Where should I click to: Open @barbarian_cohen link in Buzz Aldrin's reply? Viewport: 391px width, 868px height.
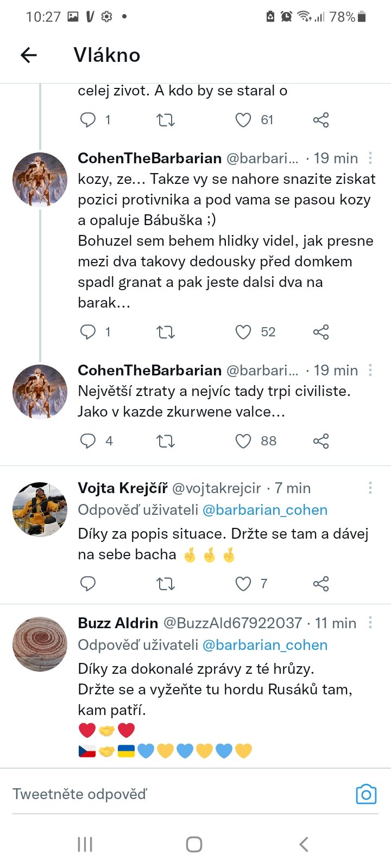coord(265,645)
